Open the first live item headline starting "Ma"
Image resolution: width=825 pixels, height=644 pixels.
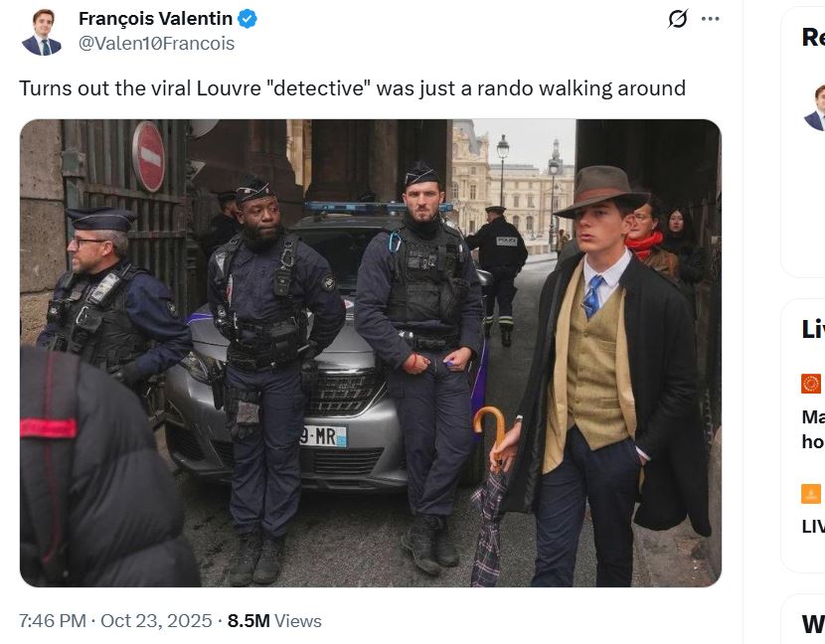(x=813, y=429)
